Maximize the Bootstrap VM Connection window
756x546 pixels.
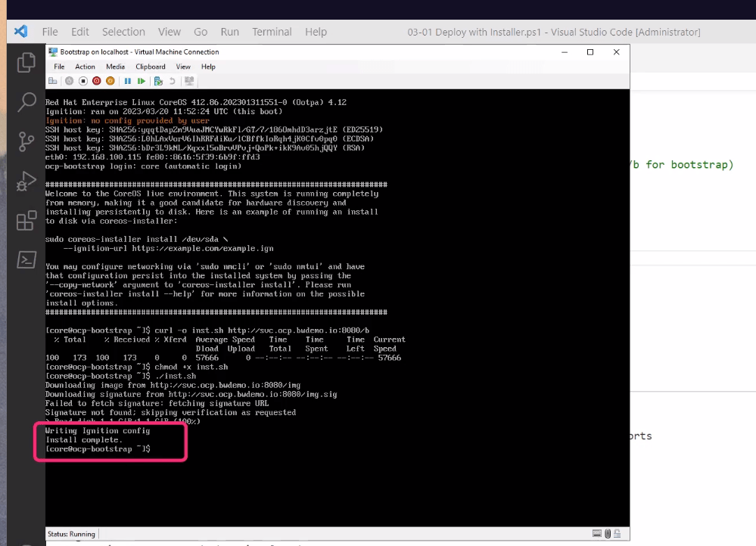pos(590,52)
